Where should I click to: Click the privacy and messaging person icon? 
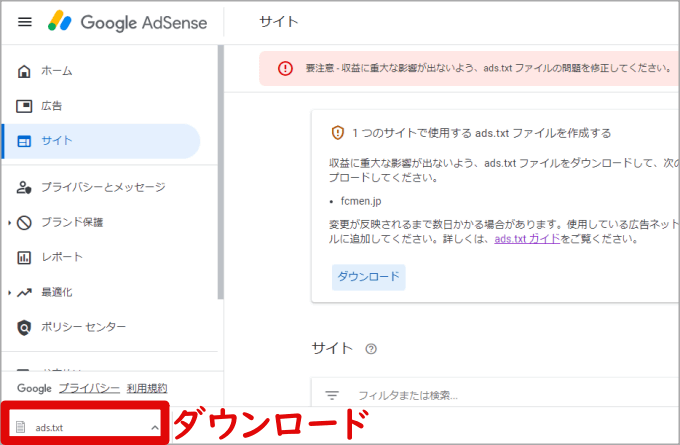[x=24, y=187]
